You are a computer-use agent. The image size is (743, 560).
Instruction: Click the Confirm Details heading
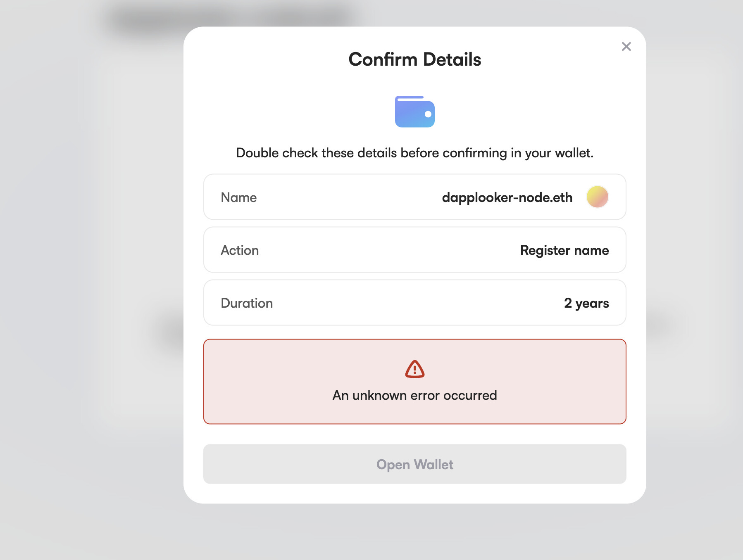tap(414, 59)
